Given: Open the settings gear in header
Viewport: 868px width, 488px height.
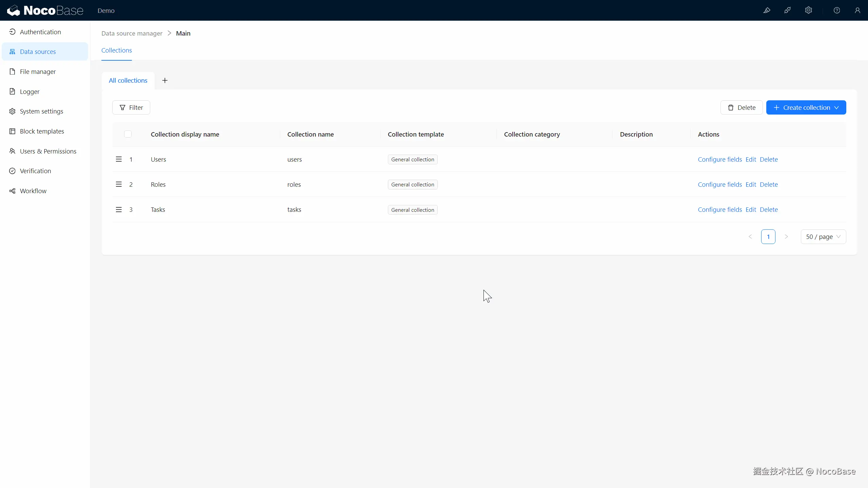Looking at the screenshot, I should click(809, 11).
